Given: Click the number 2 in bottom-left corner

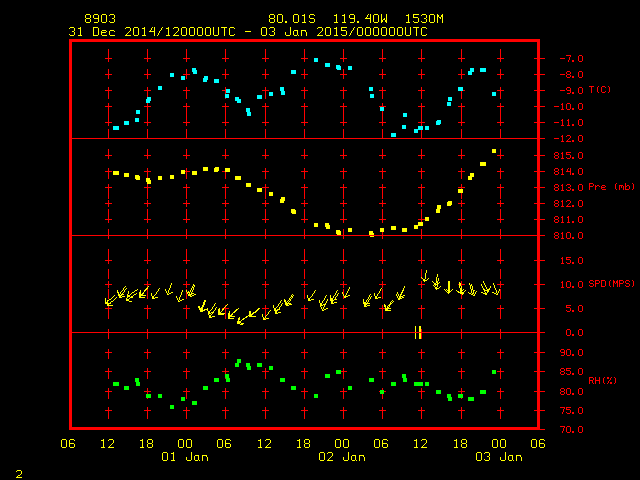Looking at the screenshot, I should 19,472.
